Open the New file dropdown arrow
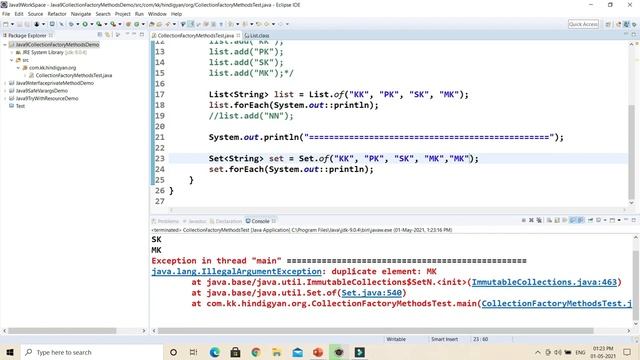 [12, 24]
